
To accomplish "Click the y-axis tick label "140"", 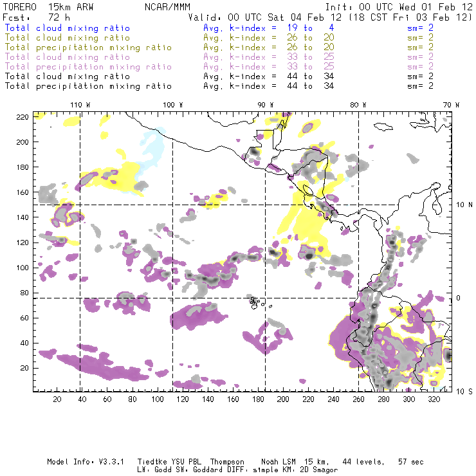I will 23,217.
